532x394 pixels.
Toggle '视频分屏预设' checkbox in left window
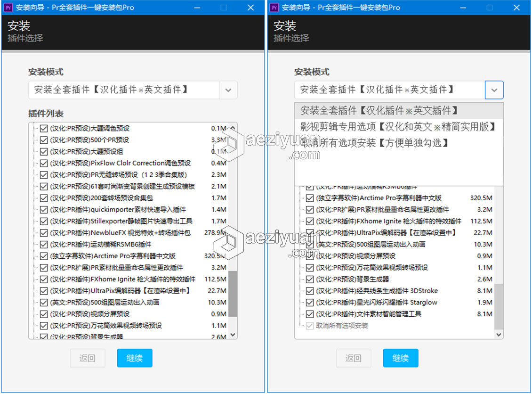tap(44, 314)
